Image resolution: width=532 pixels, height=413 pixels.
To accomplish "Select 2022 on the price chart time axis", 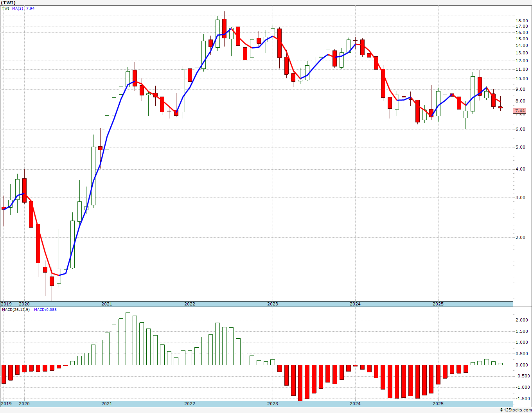I will coord(190,304).
